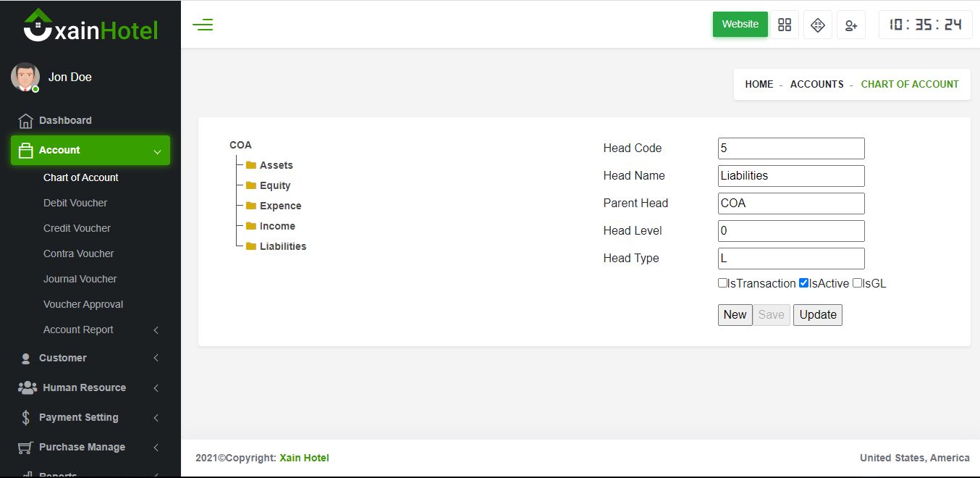Click the hamburger menu toggle icon
The width and height of the screenshot is (980, 478).
(x=203, y=25)
